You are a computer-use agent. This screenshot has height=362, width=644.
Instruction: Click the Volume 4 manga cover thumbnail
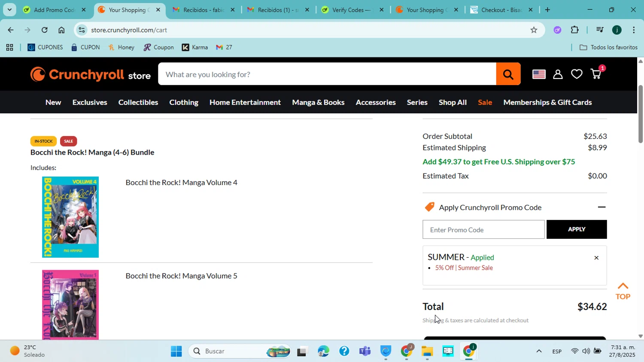(x=70, y=217)
